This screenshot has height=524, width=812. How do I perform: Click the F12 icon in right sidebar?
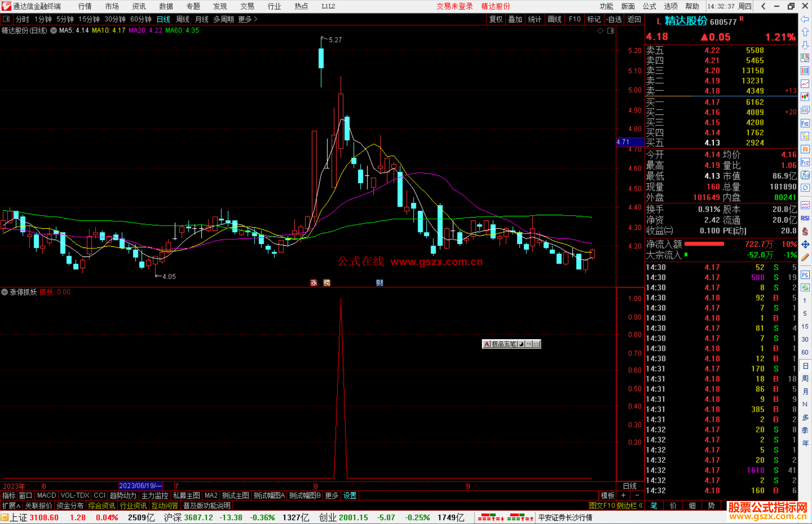click(804, 162)
